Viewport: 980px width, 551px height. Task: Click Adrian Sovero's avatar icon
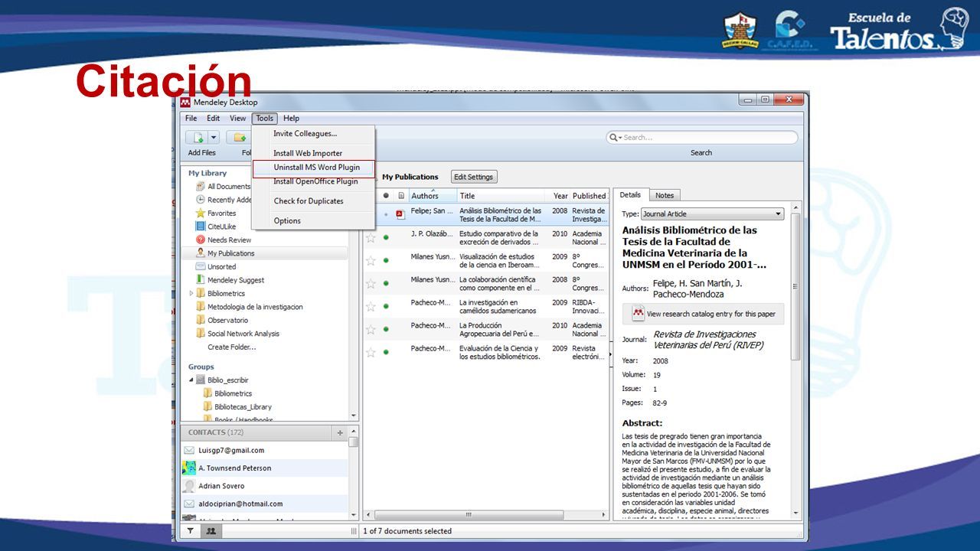point(189,486)
